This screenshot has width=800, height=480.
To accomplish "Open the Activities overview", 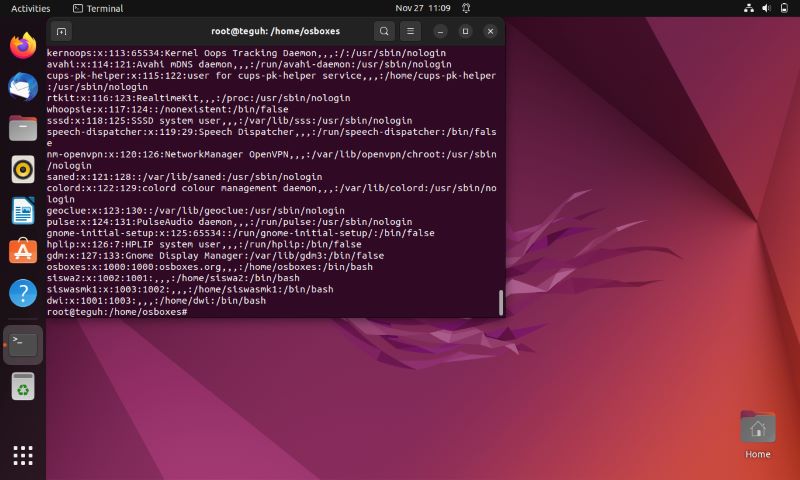I will tap(31, 8).
